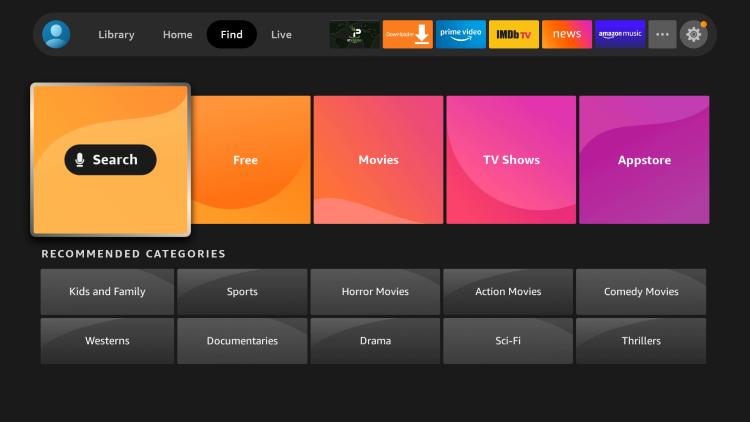This screenshot has height=422, width=750.
Task: Open the IMDb TV app
Action: 514,34
